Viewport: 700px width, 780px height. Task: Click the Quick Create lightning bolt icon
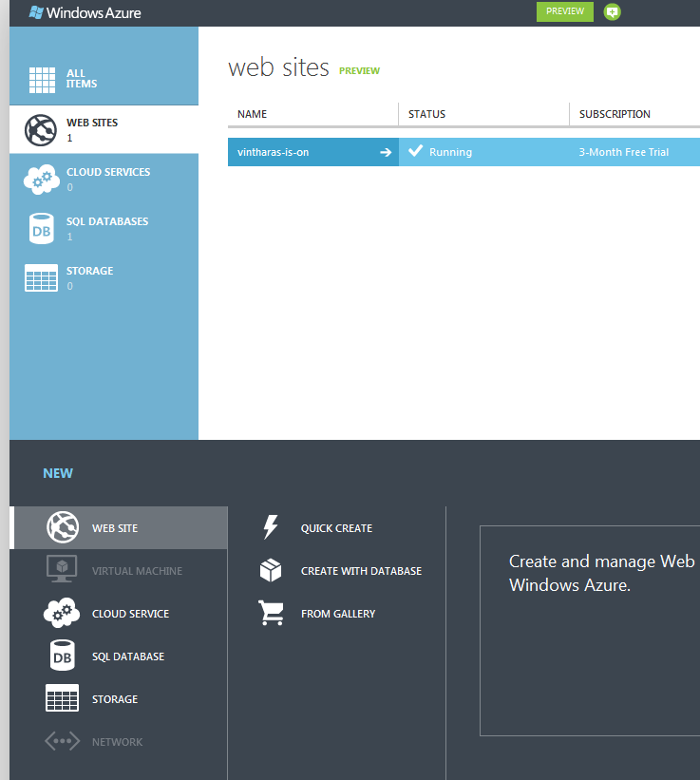(271, 527)
